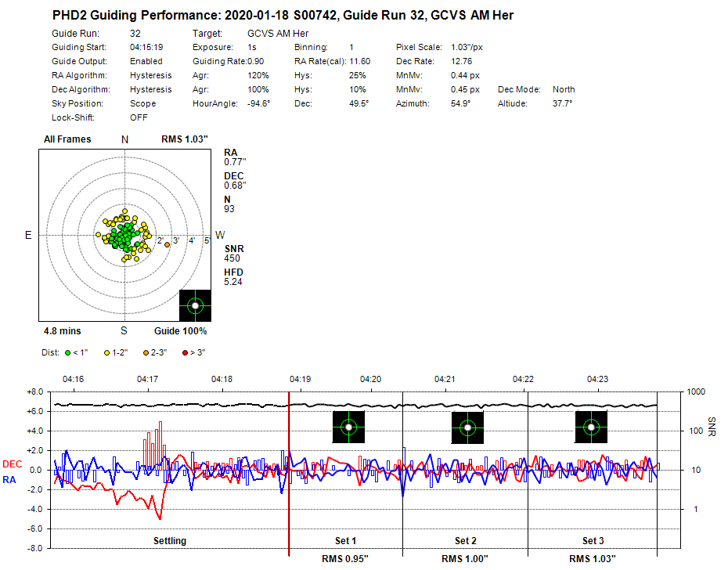Click the '+8.0' y-axis label

(x=34, y=392)
